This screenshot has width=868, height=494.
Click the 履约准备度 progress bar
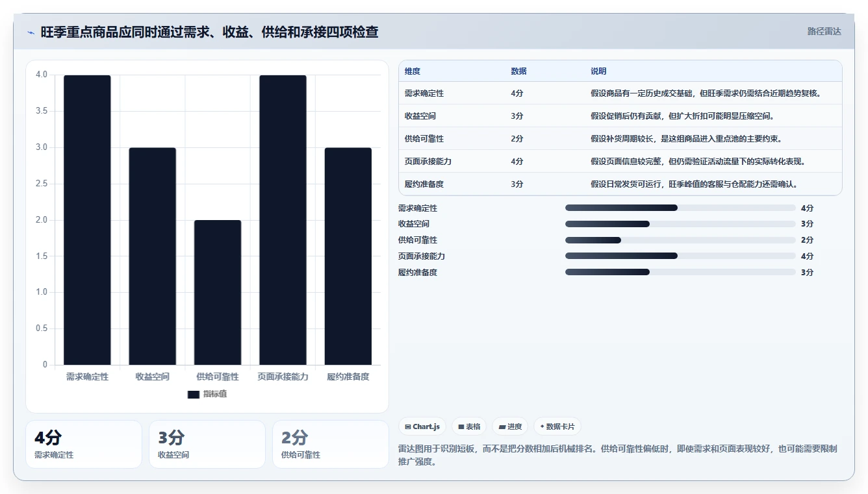680,272
